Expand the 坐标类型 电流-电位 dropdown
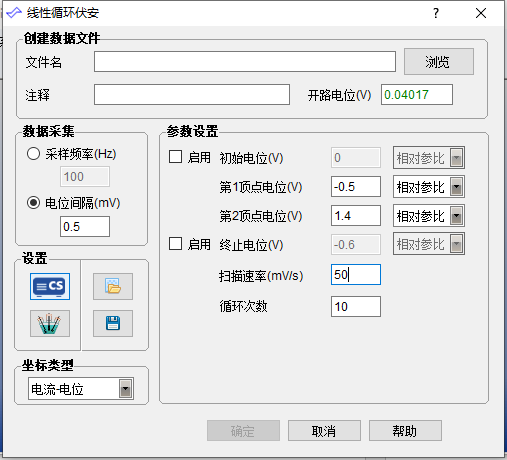 [x=81, y=389]
